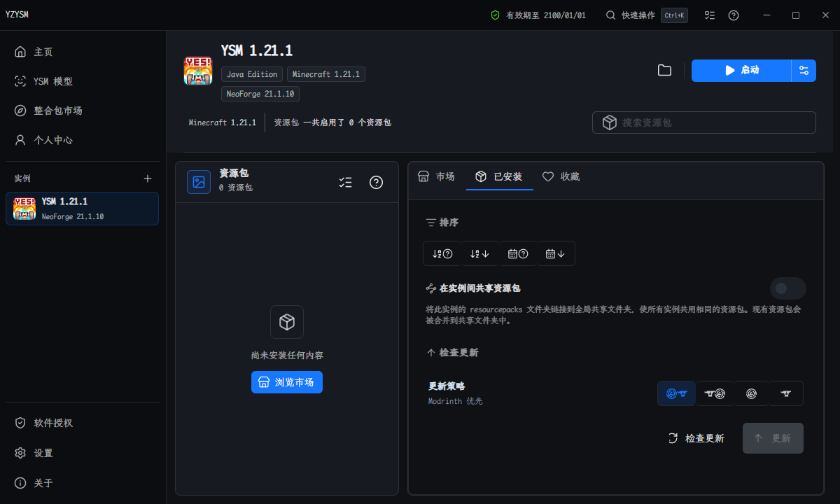Click the checklist multi-select icon in 资源包 panel
This screenshot has height=504, width=840.
[x=345, y=182]
